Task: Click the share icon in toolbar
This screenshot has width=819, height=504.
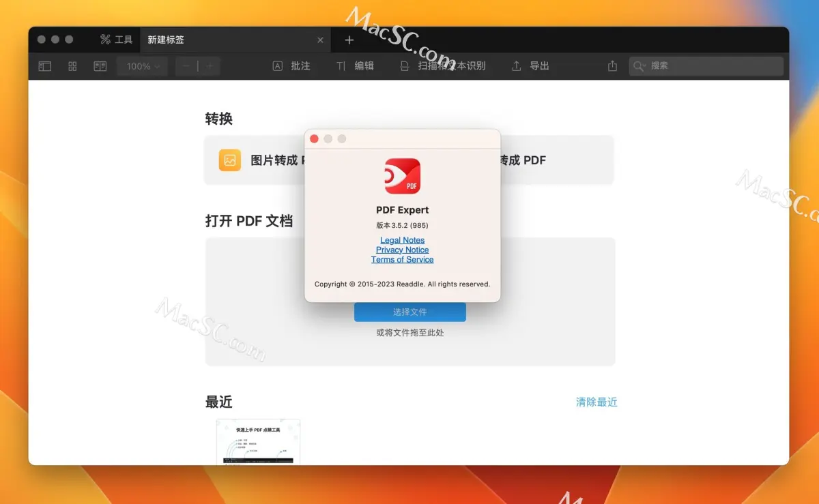Action: [612, 65]
